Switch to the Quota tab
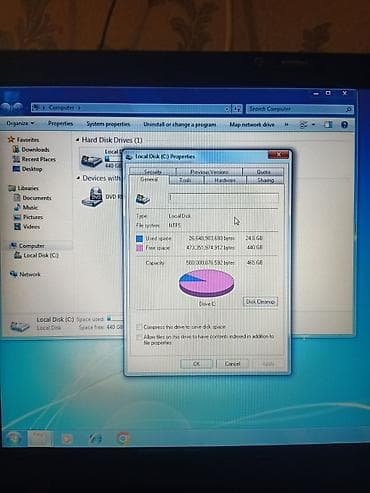Image resolution: width=370 pixels, height=493 pixels. pos(263,172)
